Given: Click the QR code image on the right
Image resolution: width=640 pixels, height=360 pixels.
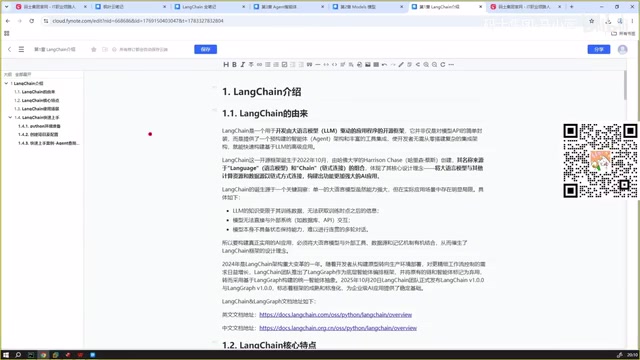Looking at the screenshot, I should coord(600,161).
